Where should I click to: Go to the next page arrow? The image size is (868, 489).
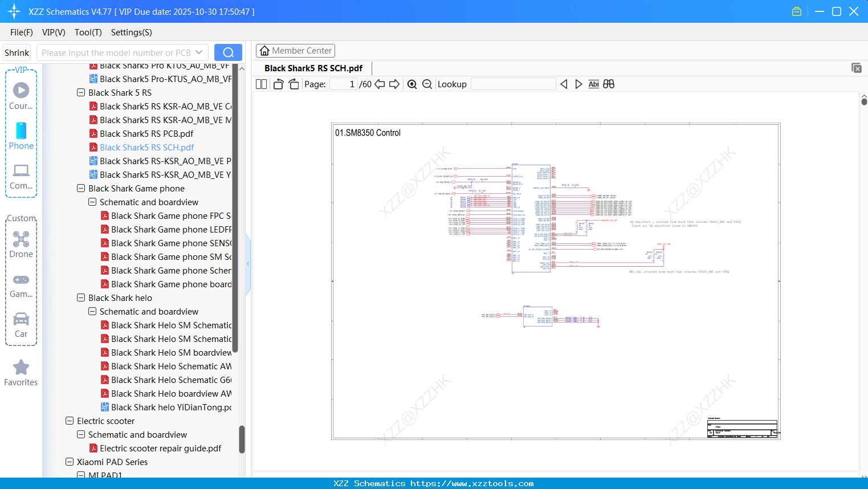pyautogui.click(x=394, y=84)
